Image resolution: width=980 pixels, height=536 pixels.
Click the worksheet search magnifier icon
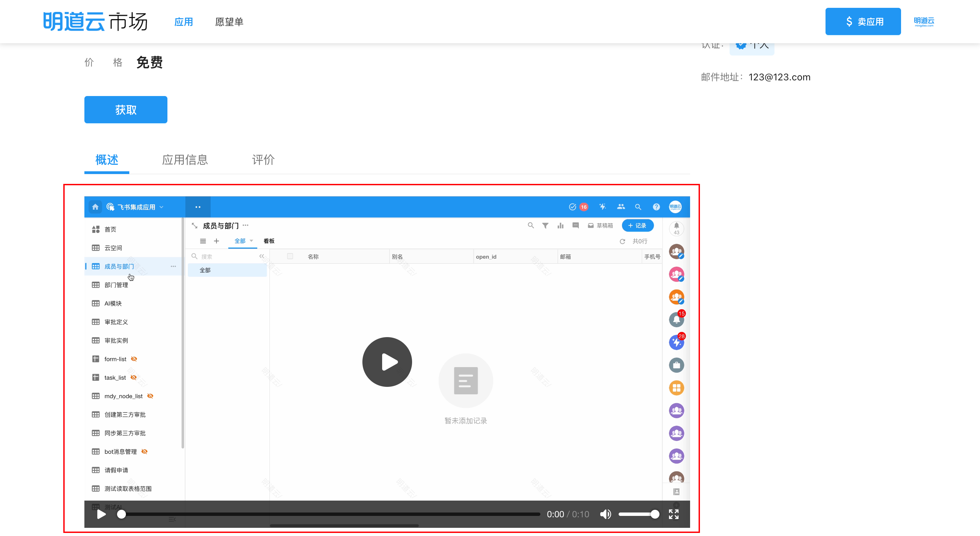point(531,225)
